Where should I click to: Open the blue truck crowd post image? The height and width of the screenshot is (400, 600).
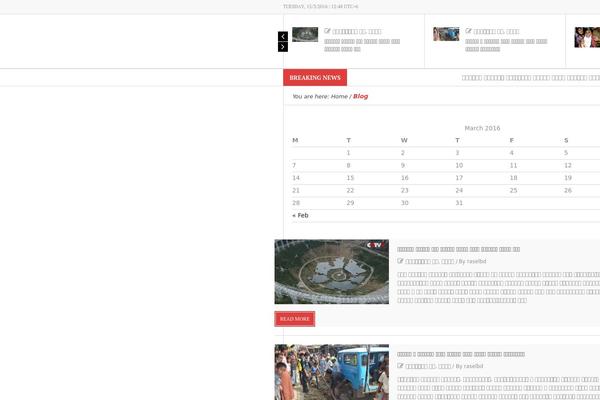click(331, 372)
